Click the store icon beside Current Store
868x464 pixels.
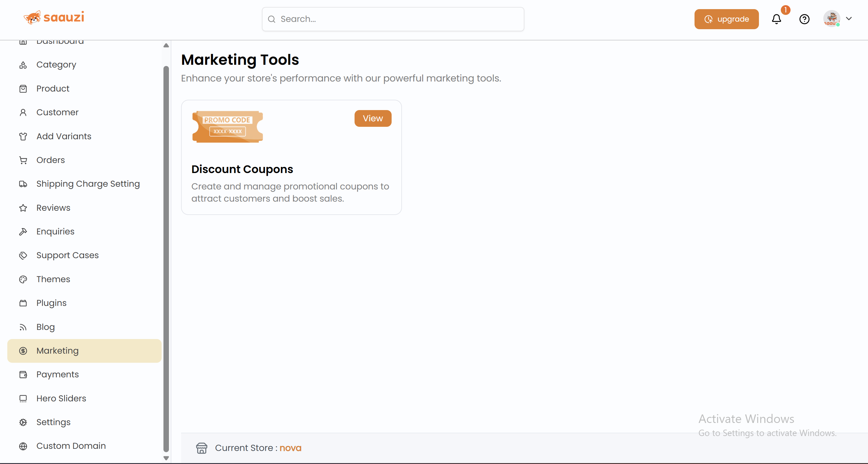(201, 448)
